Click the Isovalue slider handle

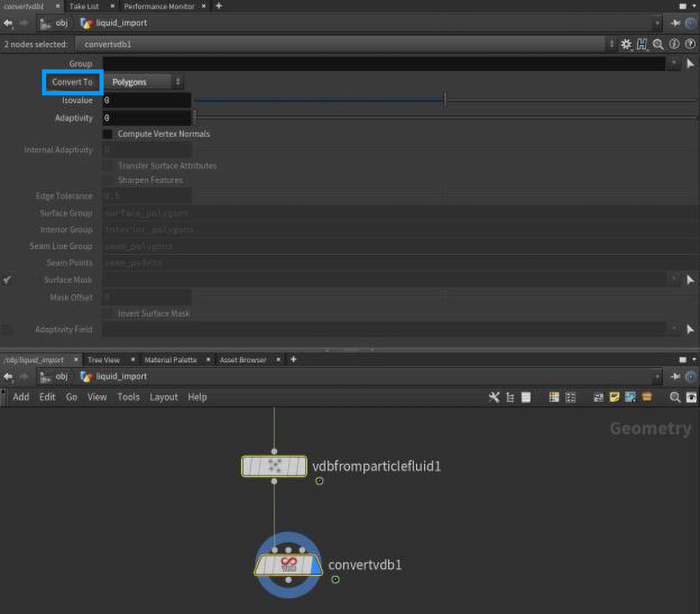pyautogui.click(x=444, y=101)
